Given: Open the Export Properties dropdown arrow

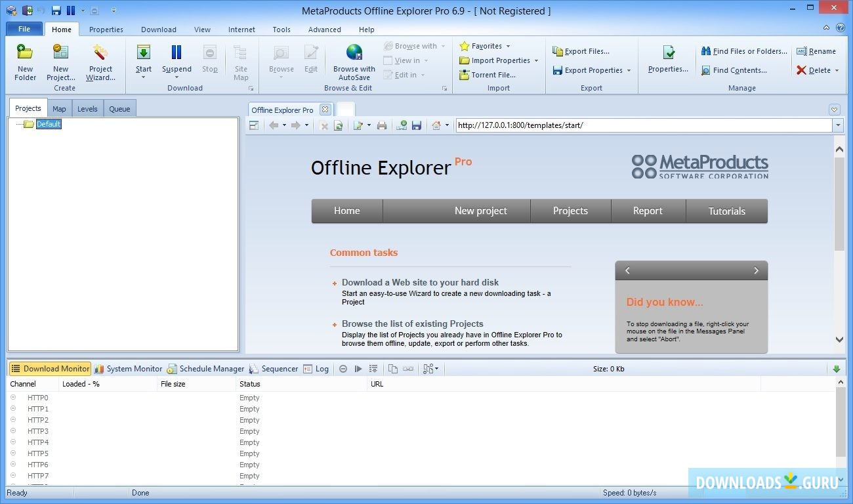Looking at the screenshot, I should [629, 71].
